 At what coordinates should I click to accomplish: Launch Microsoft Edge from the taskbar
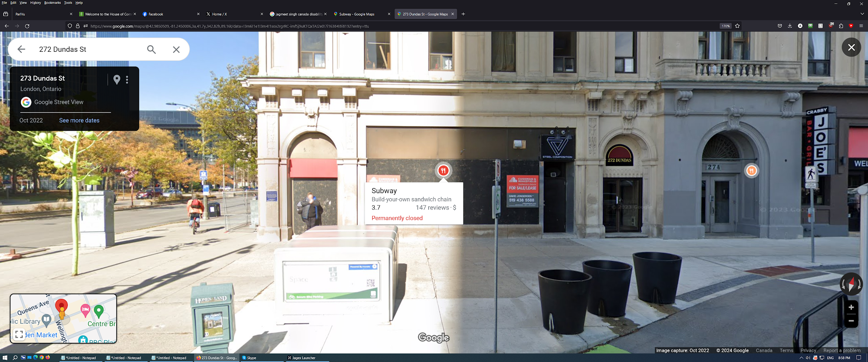pyautogui.click(x=36, y=358)
